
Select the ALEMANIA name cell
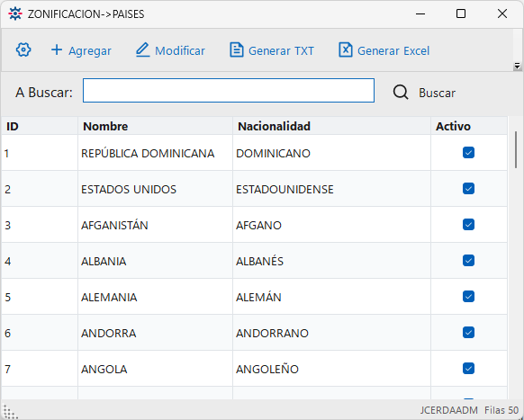pyautogui.click(x=156, y=297)
